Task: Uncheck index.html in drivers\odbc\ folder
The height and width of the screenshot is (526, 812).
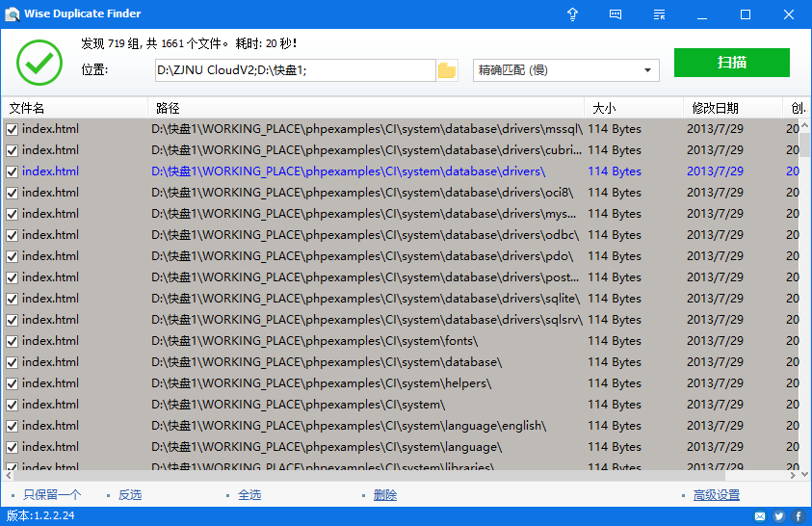Action: click(x=12, y=236)
